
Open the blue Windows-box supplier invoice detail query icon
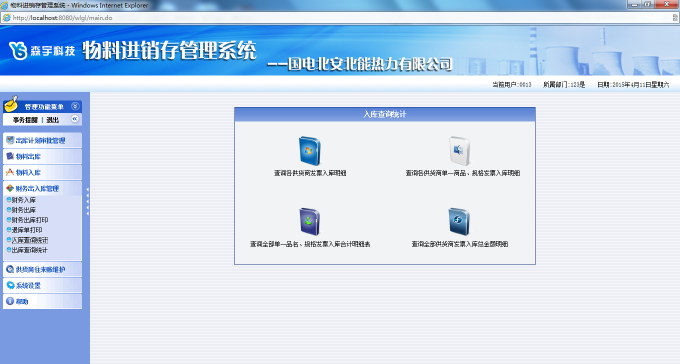click(310, 151)
